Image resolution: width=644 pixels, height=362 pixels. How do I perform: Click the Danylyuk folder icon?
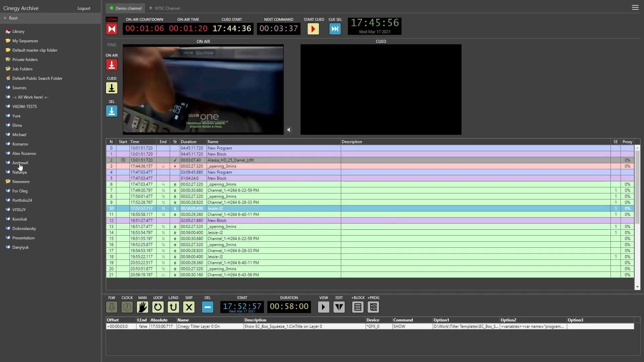tap(8, 247)
